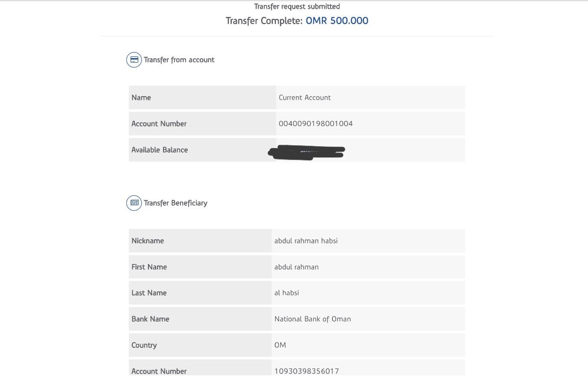
Task: Select the Current Account name value
Action: click(305, 97)
